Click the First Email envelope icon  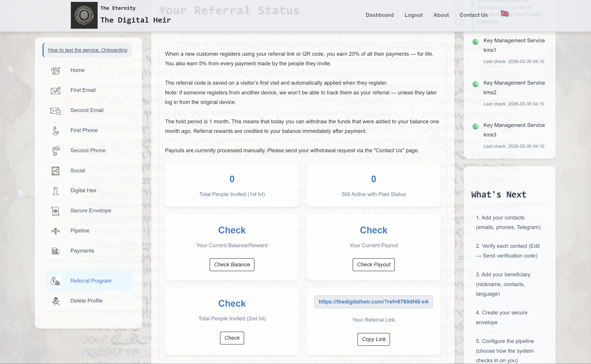(x=56, y=90)
